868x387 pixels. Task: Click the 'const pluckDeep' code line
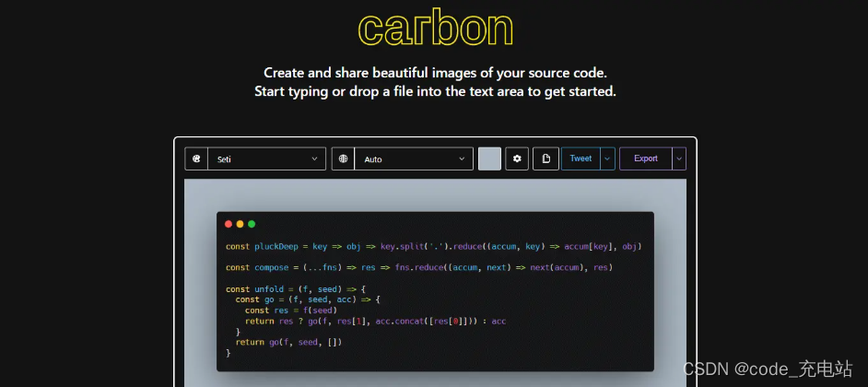[x=433, y=247]
